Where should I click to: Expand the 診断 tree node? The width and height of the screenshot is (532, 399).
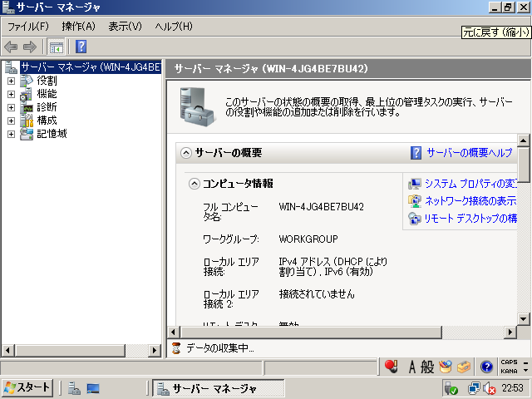click(x=11, y=107)
